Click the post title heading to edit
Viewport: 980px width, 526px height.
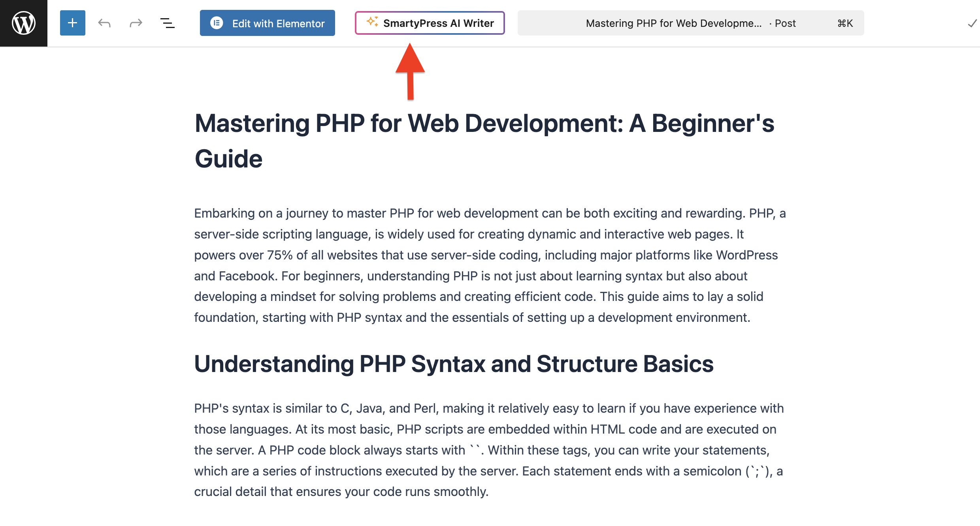coord(484,124)
